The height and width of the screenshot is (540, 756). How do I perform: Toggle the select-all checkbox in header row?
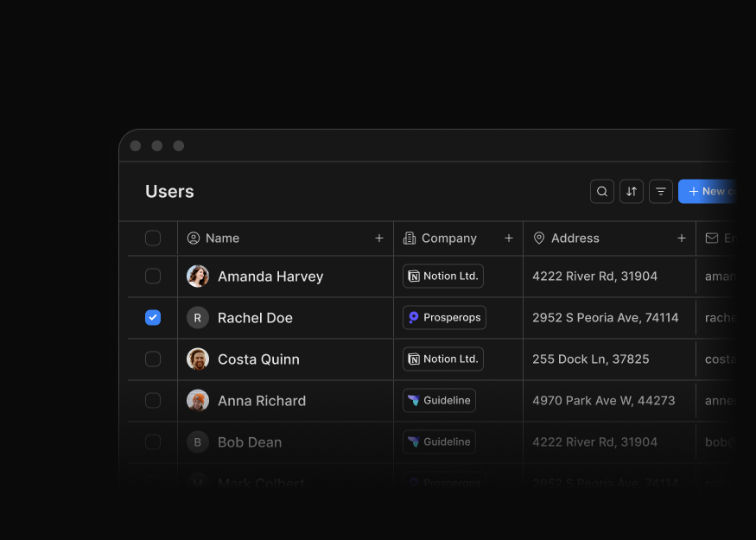[153, 238]
